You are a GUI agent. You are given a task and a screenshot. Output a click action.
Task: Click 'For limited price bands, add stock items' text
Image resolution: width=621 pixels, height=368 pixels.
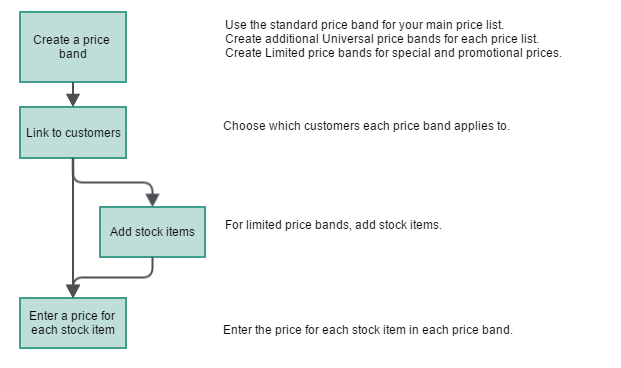point(333,225)
